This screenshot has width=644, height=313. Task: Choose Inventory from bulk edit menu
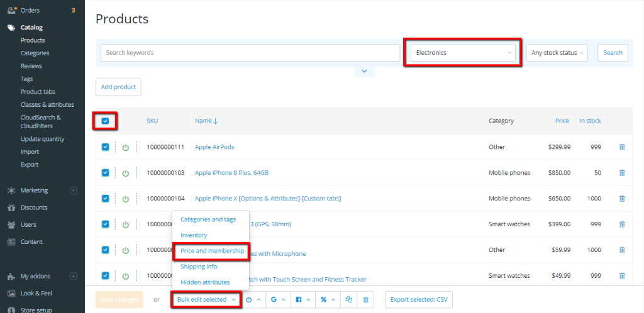pyautogui.click(x=194, y=235)
